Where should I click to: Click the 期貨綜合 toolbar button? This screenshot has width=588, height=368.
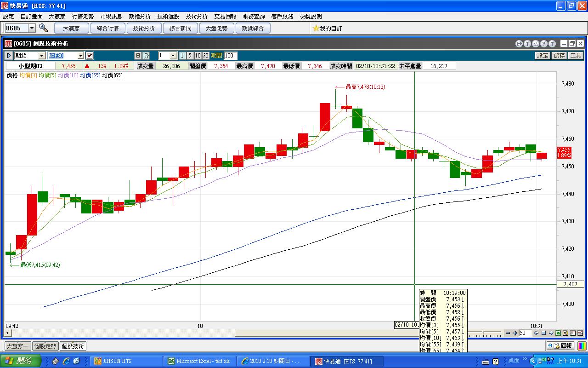pyautogui.click(x=253, y=28)
